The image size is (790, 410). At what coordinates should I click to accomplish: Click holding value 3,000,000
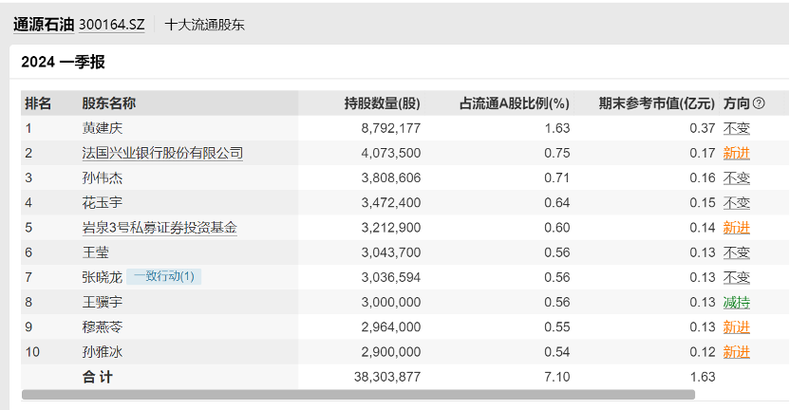(391, 302)
